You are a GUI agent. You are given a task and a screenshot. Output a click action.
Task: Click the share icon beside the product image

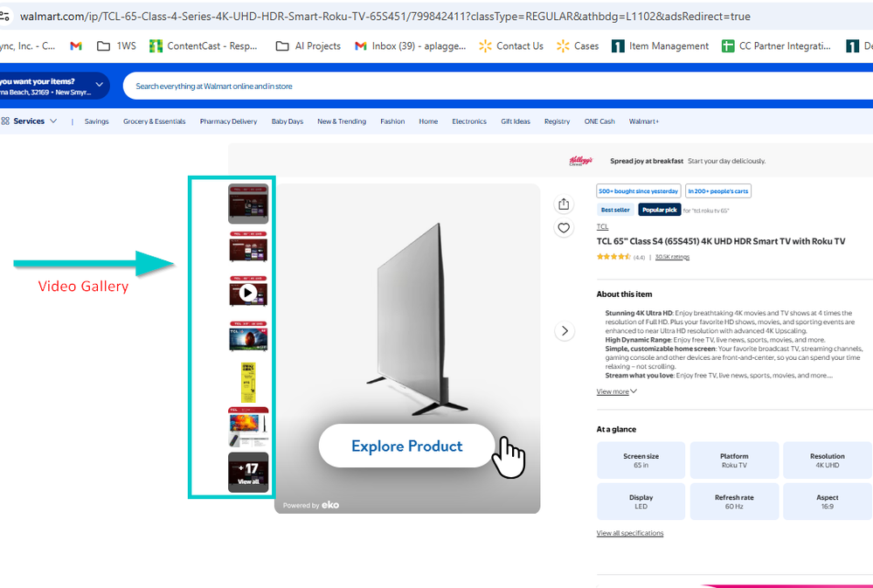564,204
